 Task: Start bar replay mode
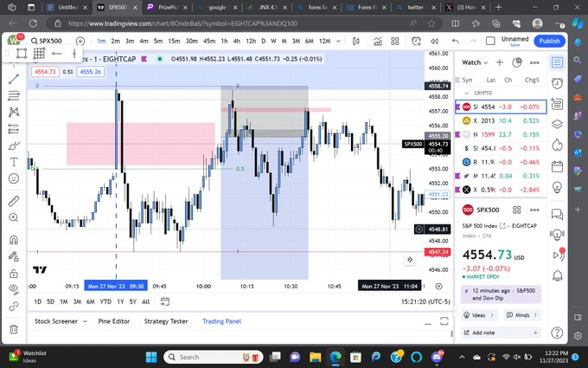(434, 41)
